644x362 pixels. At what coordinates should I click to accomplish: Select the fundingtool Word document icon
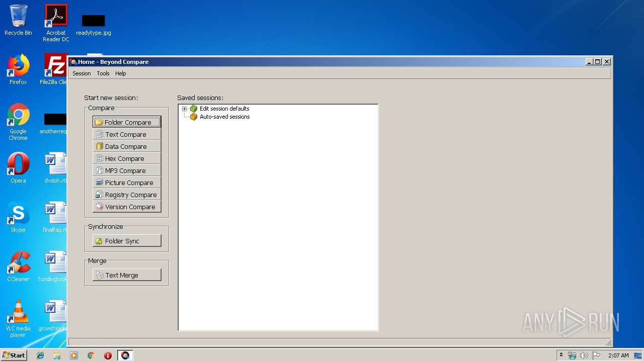pos(55,261)
